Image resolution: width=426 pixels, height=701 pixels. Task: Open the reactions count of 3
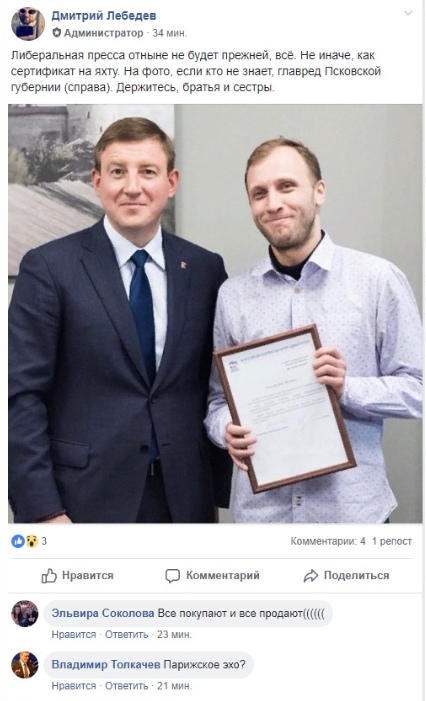click(x=44, y=541)
